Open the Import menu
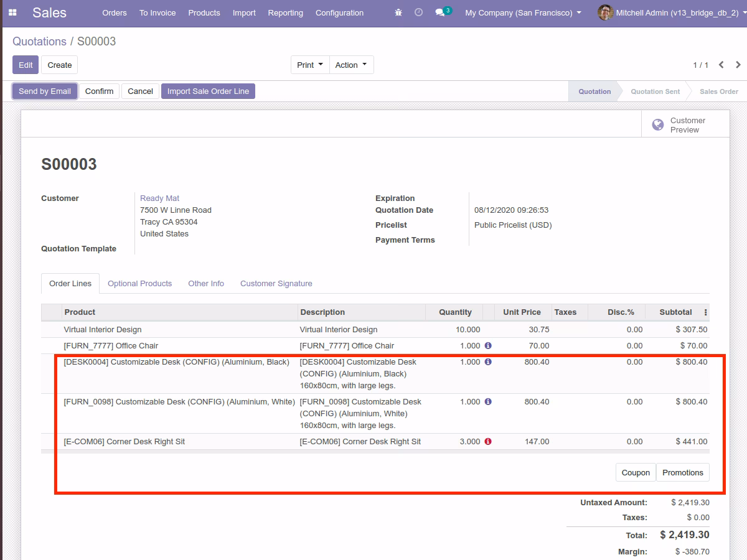This screenshot has width=747, height=560. (244, 12)
